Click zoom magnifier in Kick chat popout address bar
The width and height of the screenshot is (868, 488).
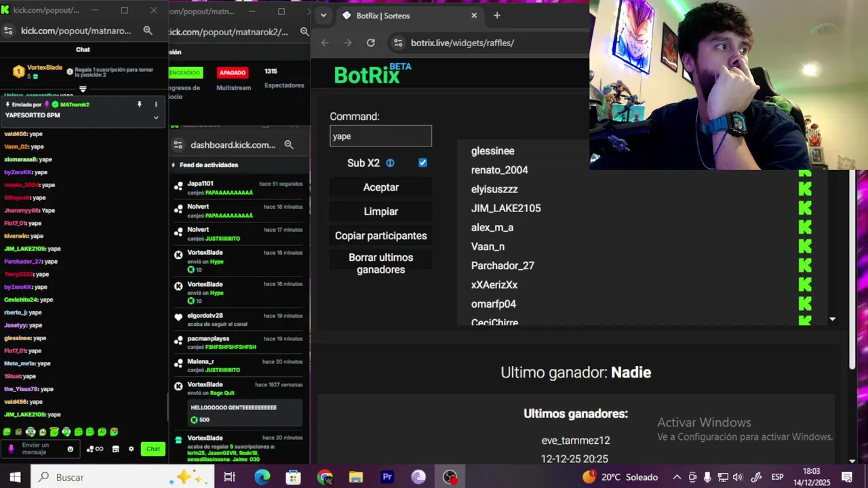pyautogui.click(x=148, y=30)
